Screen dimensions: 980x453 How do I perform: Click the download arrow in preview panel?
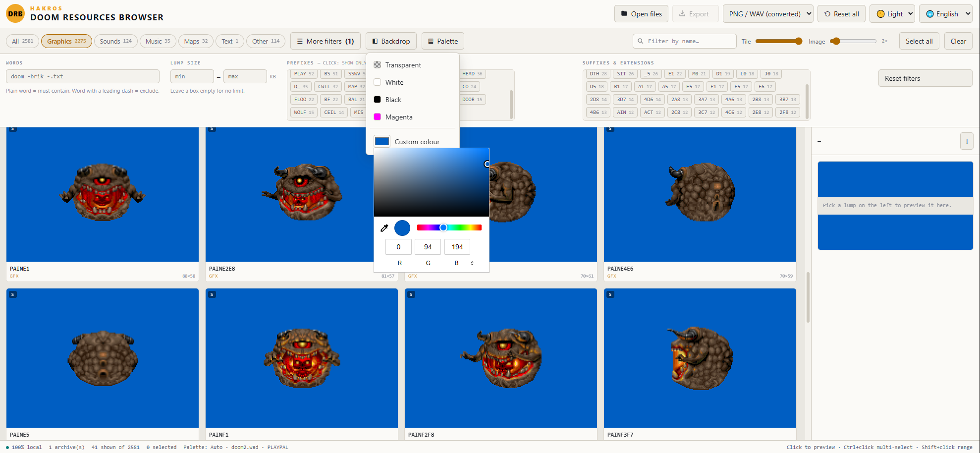(x=967, y=141)
